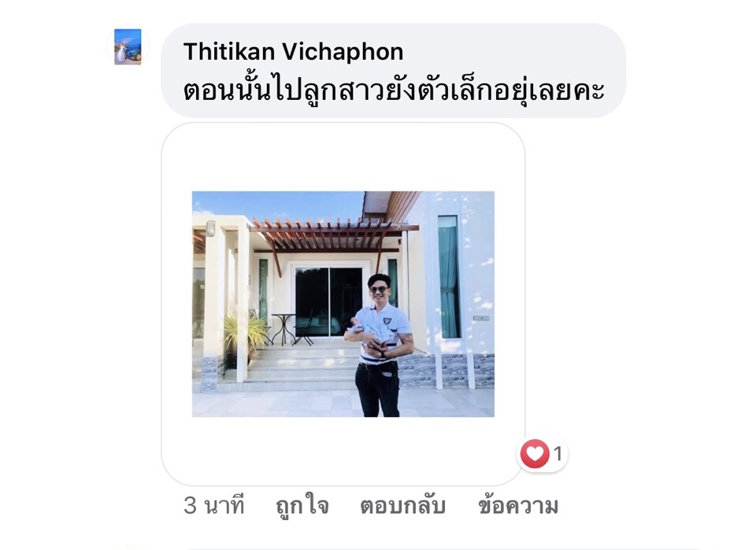Click the wall lamp on the house pillar in photo
Screen dimensions: 756x550
coord(211,228)
